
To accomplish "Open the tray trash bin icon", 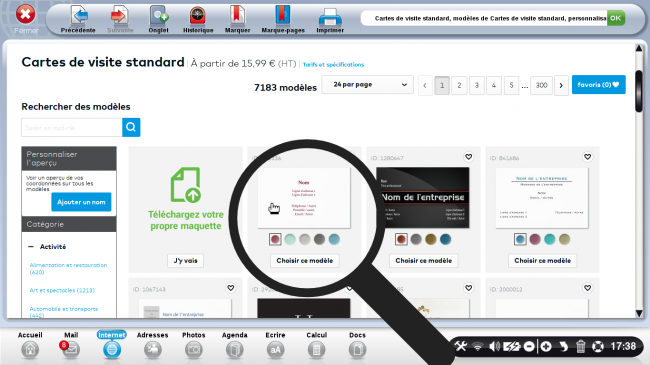I will tap(580, 346).
